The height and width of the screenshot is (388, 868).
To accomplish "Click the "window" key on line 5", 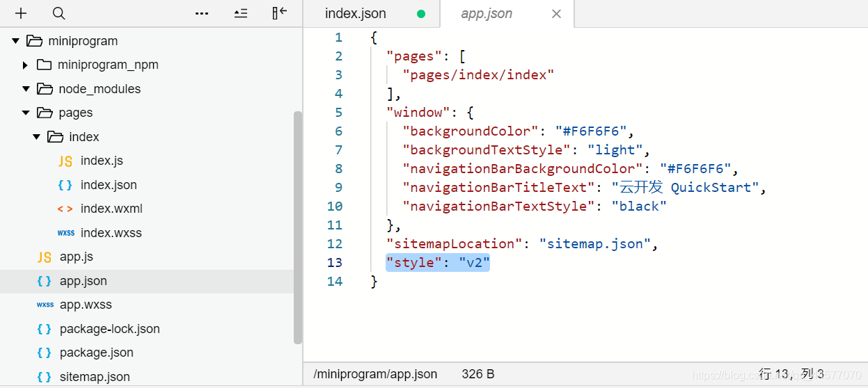I will tap(420, 113).
